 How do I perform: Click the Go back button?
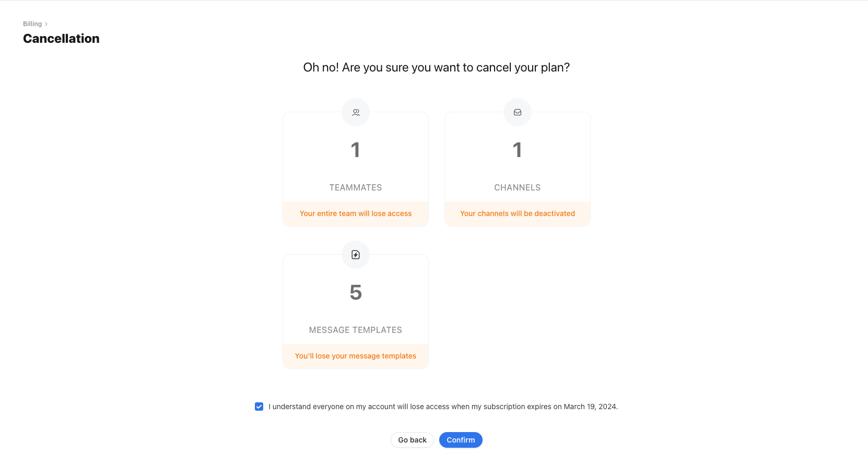pos(412,440)
